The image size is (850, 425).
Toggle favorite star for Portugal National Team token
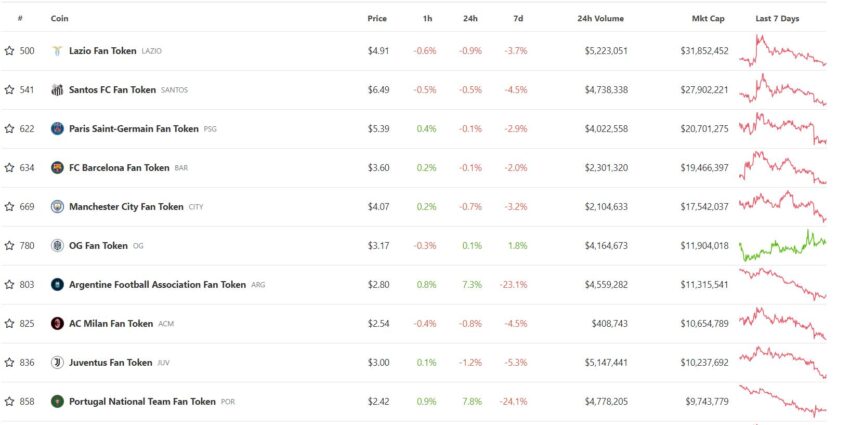click(9, 402)
